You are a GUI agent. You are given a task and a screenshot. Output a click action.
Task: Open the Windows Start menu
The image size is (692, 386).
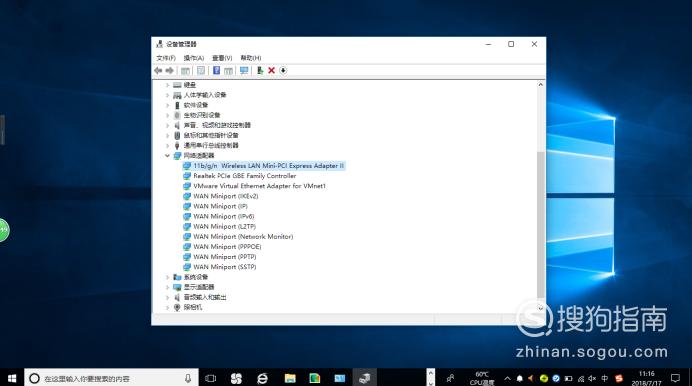tap(12, 378)
